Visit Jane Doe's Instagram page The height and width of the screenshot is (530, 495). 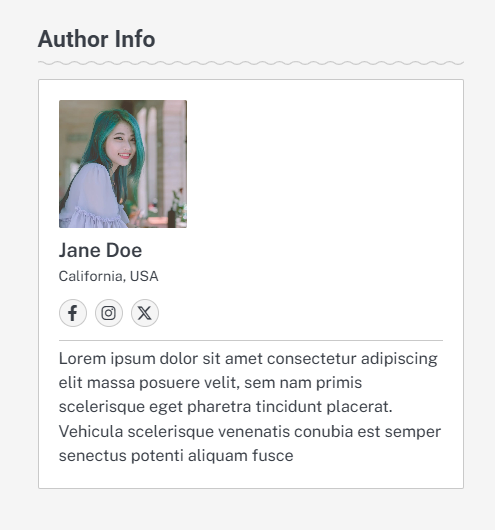(x=109, y=313)
